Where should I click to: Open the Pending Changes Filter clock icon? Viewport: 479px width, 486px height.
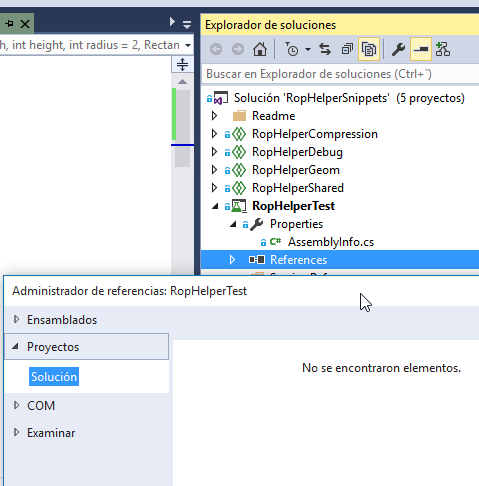(292, 49)
